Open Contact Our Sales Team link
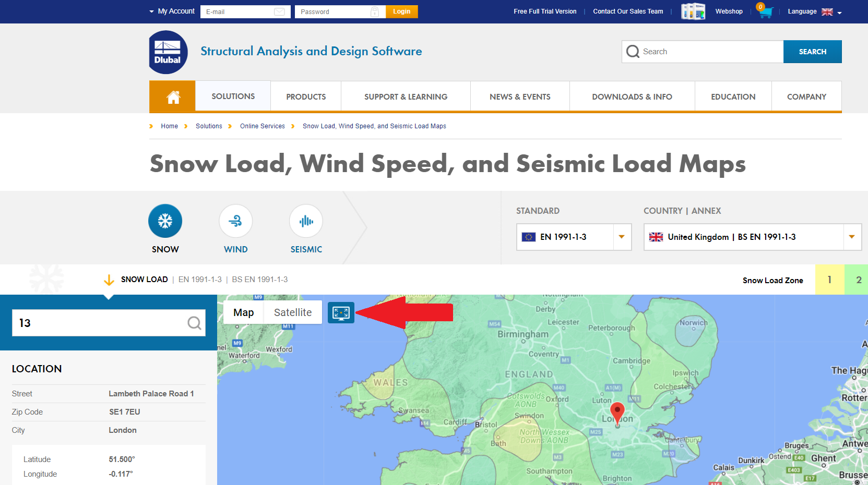Screen dimensions: 868x485 coord(628,11)
